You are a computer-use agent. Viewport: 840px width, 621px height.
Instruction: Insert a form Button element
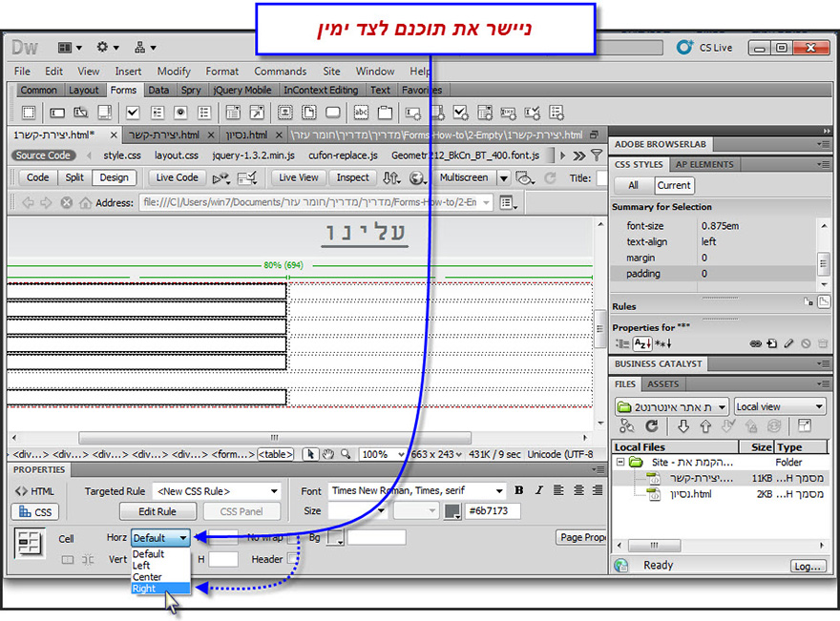coord(333,113)
